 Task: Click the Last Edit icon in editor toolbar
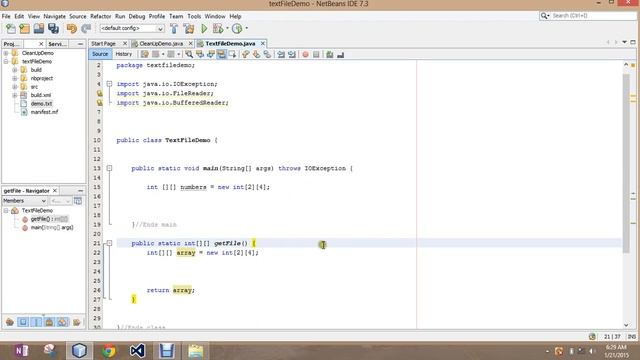tap(144, 54)
